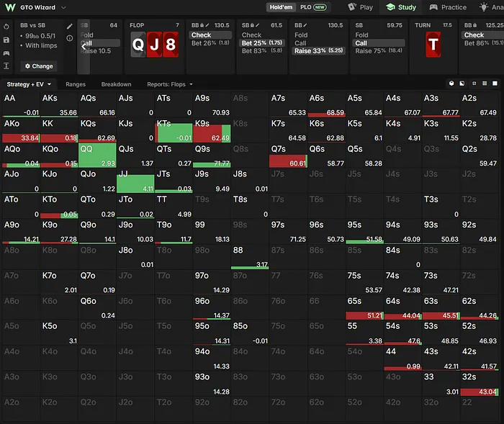The height and width of the screenshot is (424, 504).
Task: Click the Q flop card
Action: [138, 45]
